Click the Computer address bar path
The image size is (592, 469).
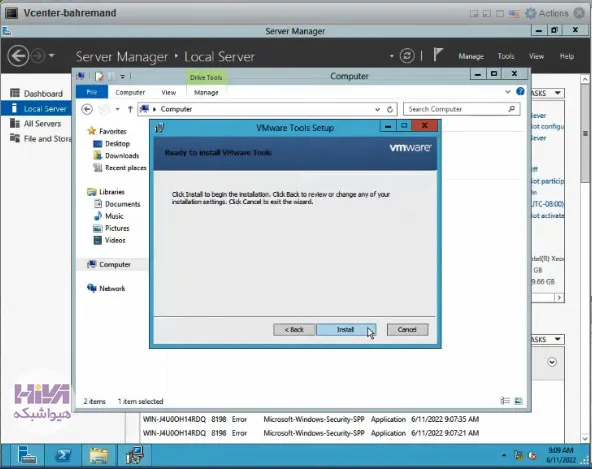coord(176,109)
